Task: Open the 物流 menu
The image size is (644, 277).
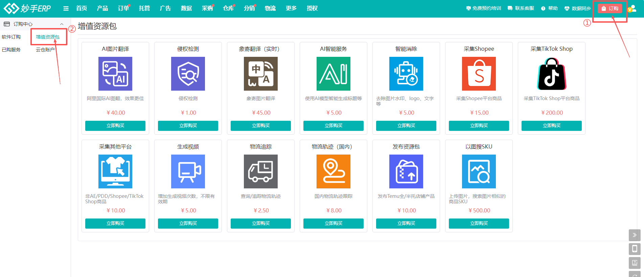Action: pyautogui.click(x=270, y=8)
